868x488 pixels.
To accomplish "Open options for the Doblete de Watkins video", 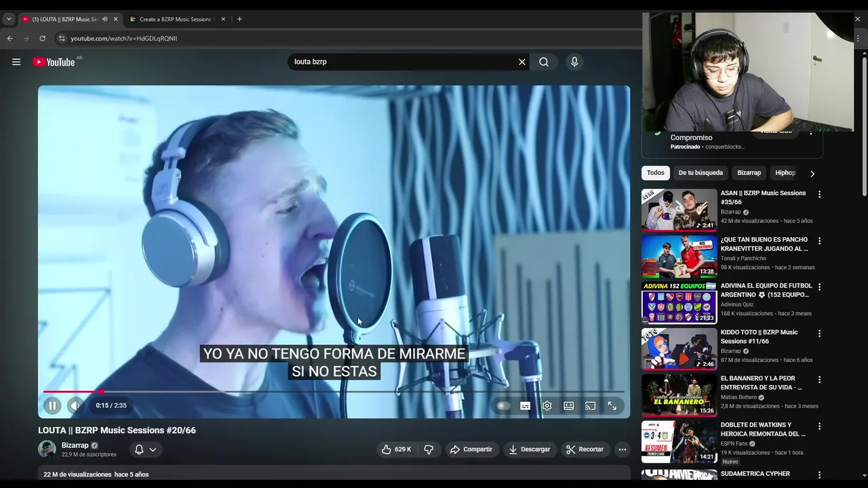I will tap(819, 426).
